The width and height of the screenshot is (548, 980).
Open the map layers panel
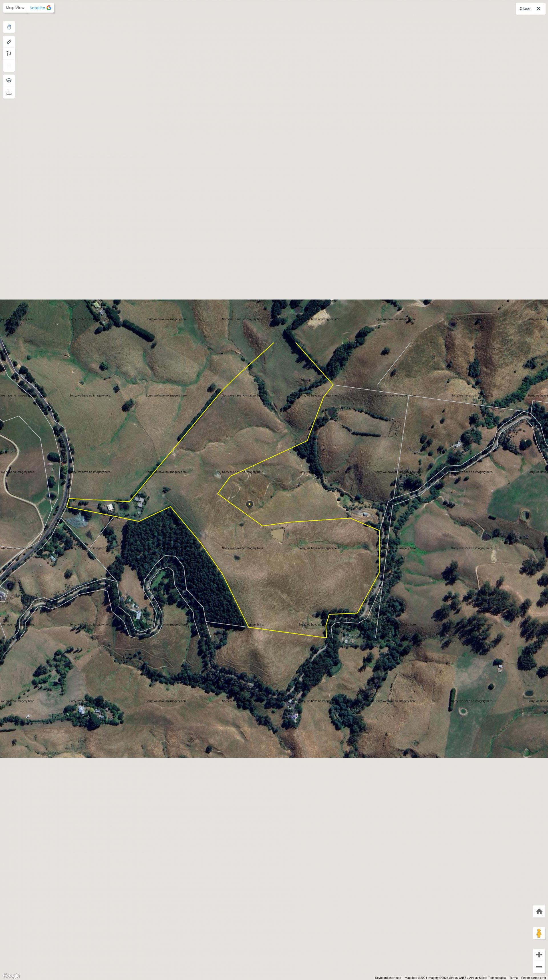9,80
